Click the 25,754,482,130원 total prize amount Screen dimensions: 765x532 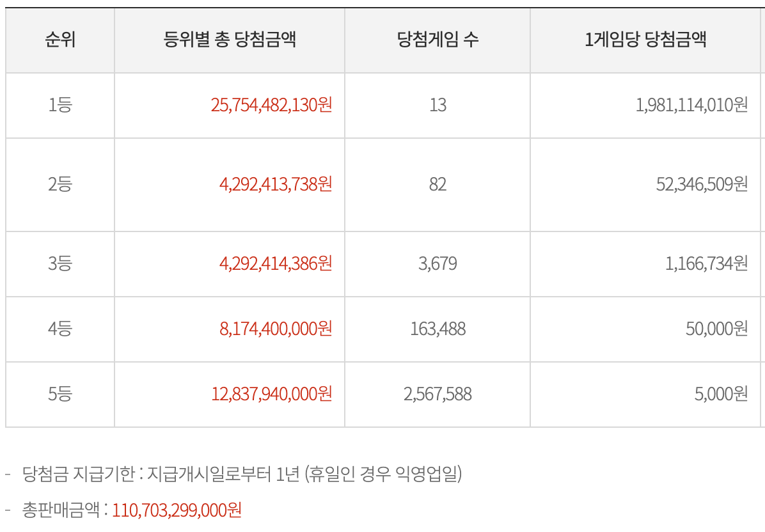click(x=271, y=105)
